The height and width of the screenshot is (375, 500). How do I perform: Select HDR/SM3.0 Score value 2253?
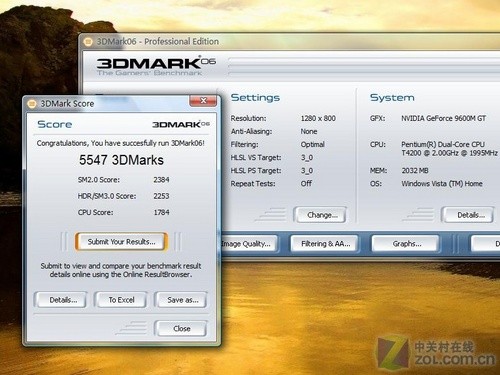tap(161, 196)
